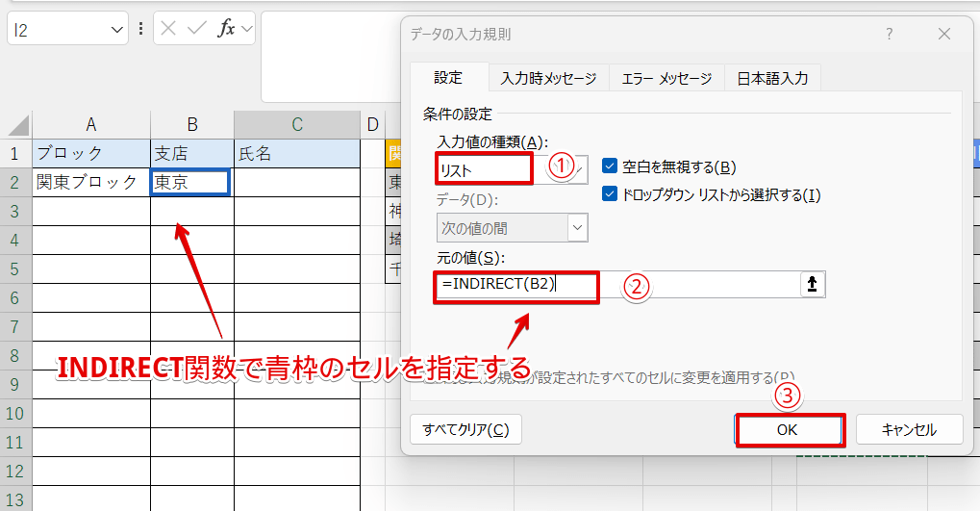The image size is (980, 511).
Task: Click the 元の値 input field with =INDIRECT(B2)
Action: [x=617, y=284]
